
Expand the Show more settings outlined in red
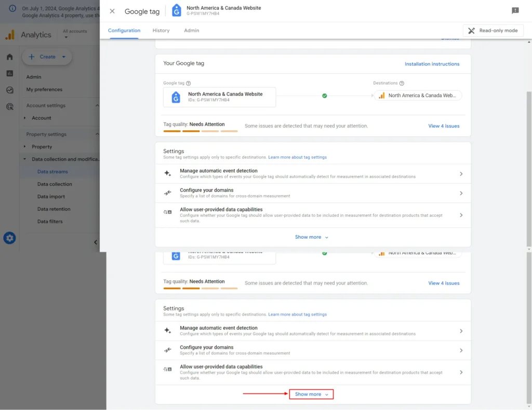click(311, 394)
